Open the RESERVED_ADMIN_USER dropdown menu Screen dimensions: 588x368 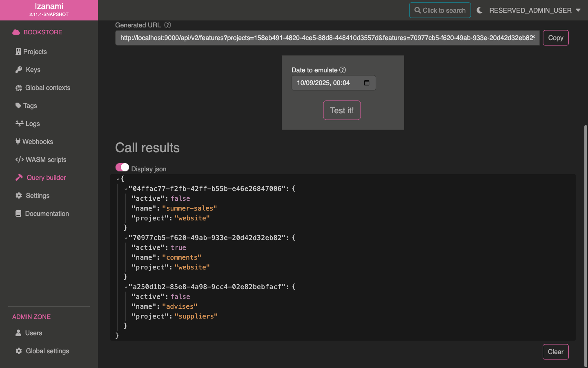click(535, 10)
